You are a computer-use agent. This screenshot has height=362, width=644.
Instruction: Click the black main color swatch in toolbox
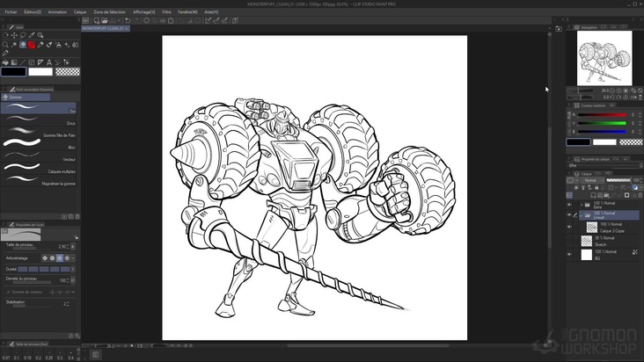[13, 72]
